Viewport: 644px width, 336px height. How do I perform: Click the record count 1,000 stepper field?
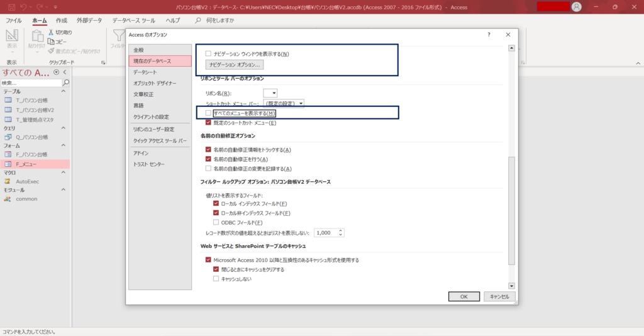click(x=329, y=233)
